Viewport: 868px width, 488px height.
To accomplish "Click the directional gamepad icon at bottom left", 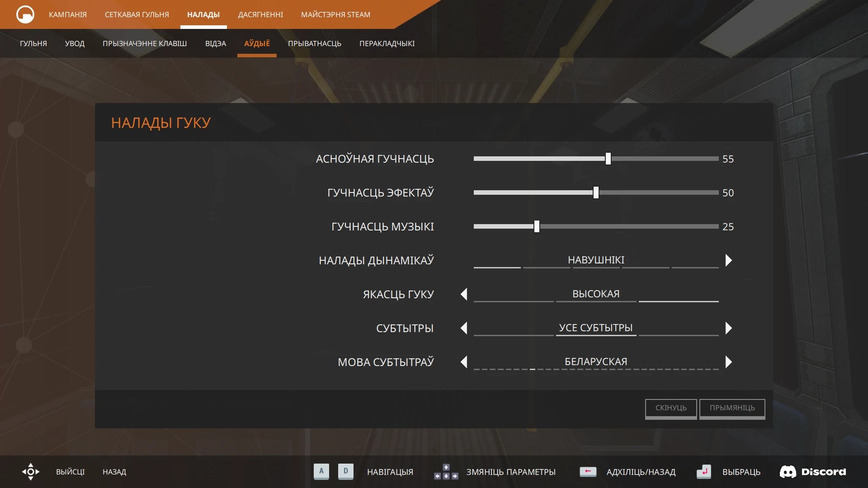I will (x=31, y=472).
